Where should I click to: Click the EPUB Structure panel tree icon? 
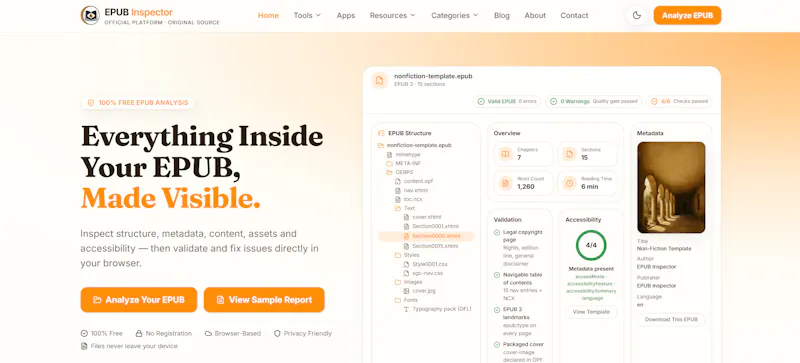click(x=381, y=133)
